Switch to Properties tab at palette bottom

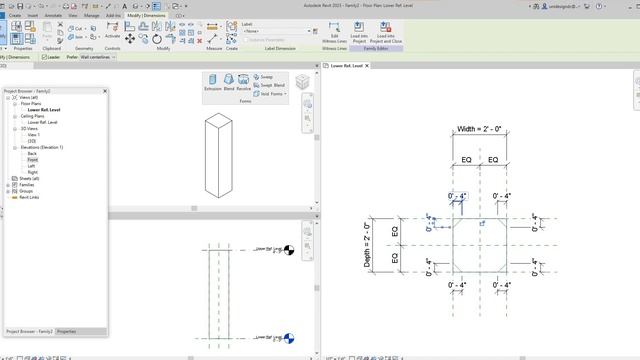click(x=67, y=331)
